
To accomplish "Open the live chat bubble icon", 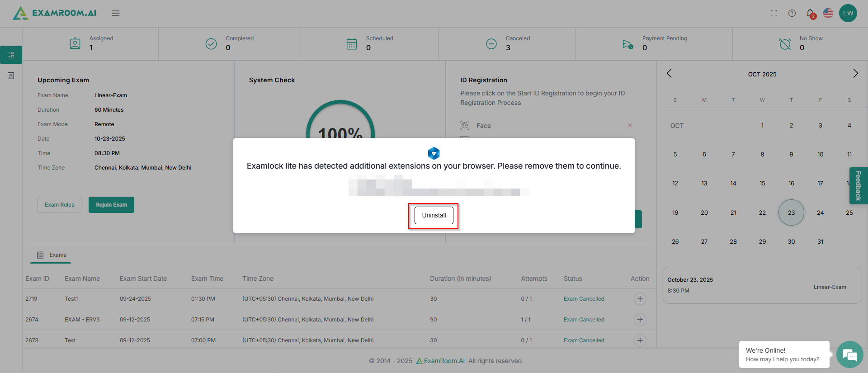I will point(849,355).
